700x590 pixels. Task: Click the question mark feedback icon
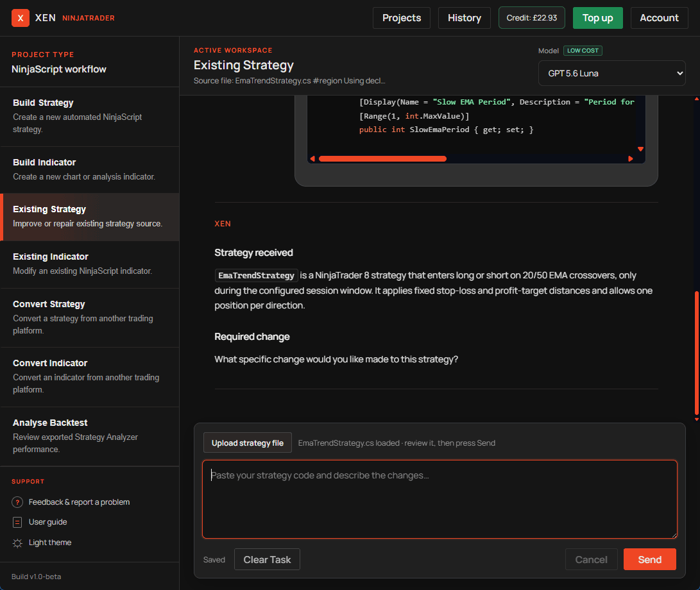[17, 502]
